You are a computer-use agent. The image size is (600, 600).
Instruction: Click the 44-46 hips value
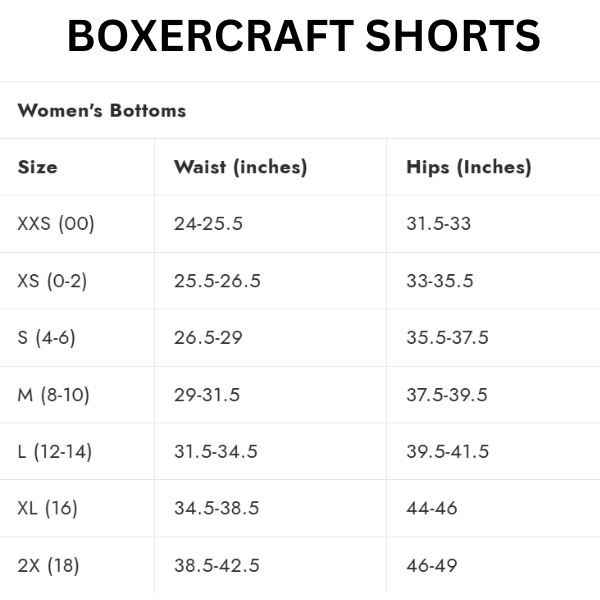432,509
